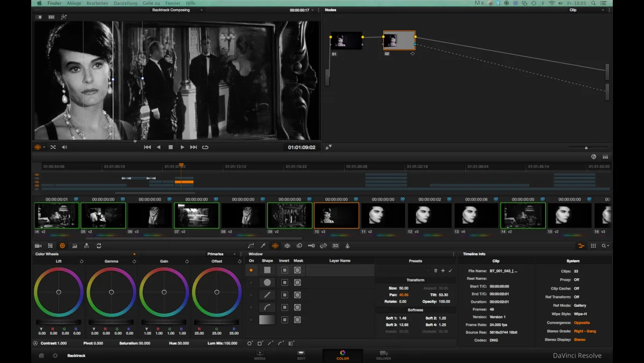644x363 pixels.
Task: Enable the highlight magic wand in viewer
Action: pos(64,17)
